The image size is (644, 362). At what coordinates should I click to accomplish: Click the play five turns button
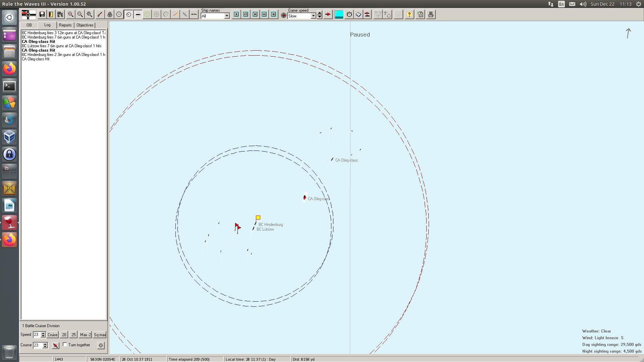[x=246, y=14]
